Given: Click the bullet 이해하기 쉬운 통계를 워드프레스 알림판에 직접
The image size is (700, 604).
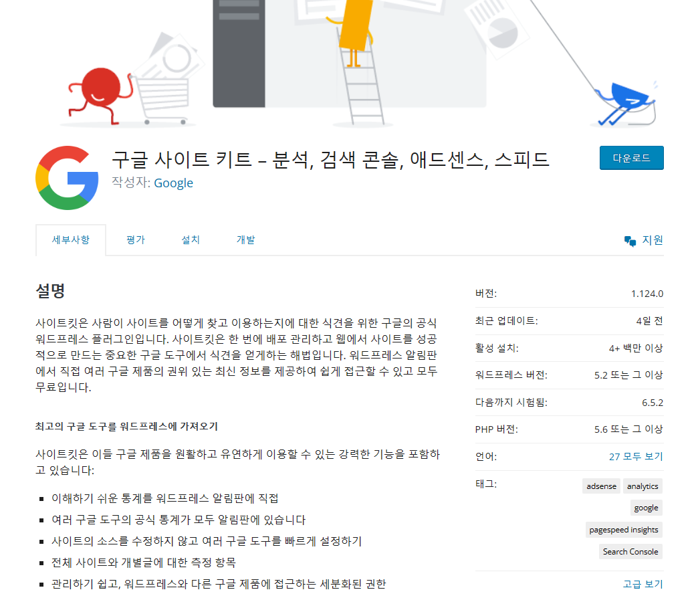Looking at the screenshot, I should coord(164,498).
